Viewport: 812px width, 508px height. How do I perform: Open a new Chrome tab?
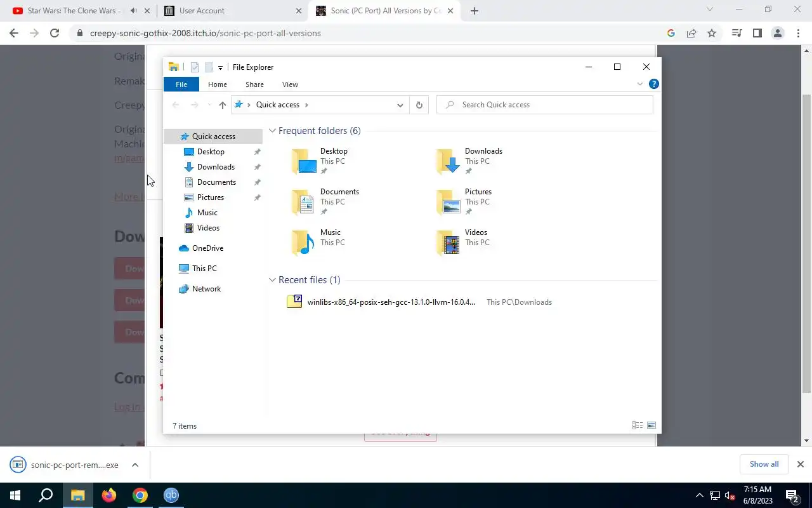point(475,11)
